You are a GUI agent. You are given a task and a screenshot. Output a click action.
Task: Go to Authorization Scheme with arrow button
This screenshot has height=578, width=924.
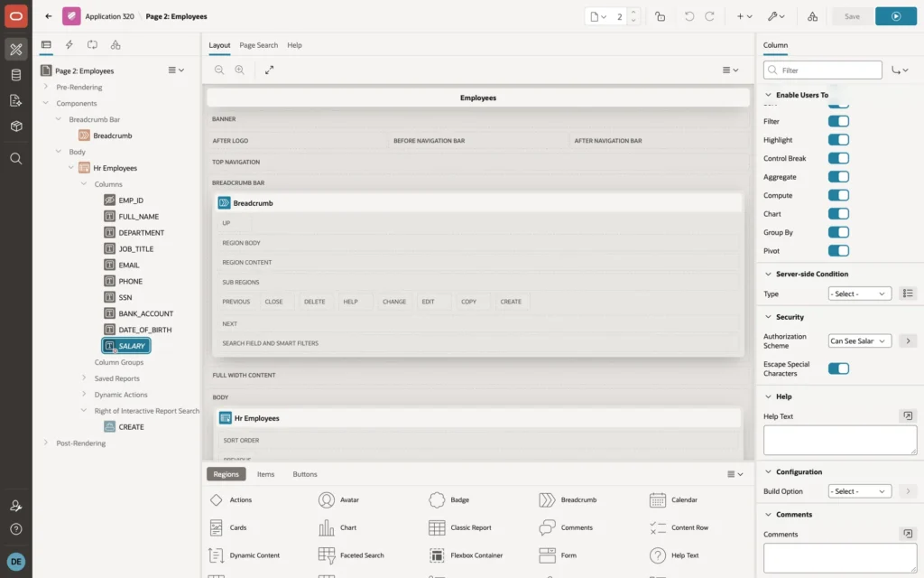908,340
